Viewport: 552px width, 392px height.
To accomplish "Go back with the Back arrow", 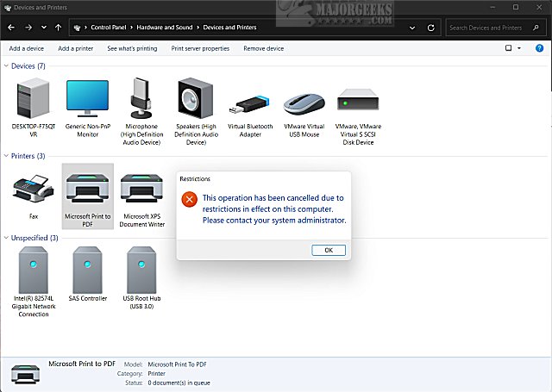I will click(x=11, y=28).
